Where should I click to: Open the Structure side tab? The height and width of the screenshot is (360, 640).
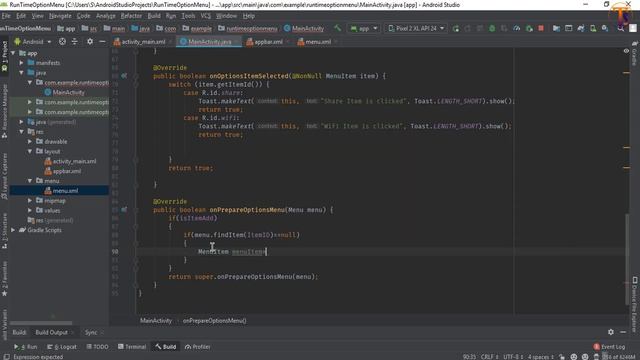click(x=4, y=231)
